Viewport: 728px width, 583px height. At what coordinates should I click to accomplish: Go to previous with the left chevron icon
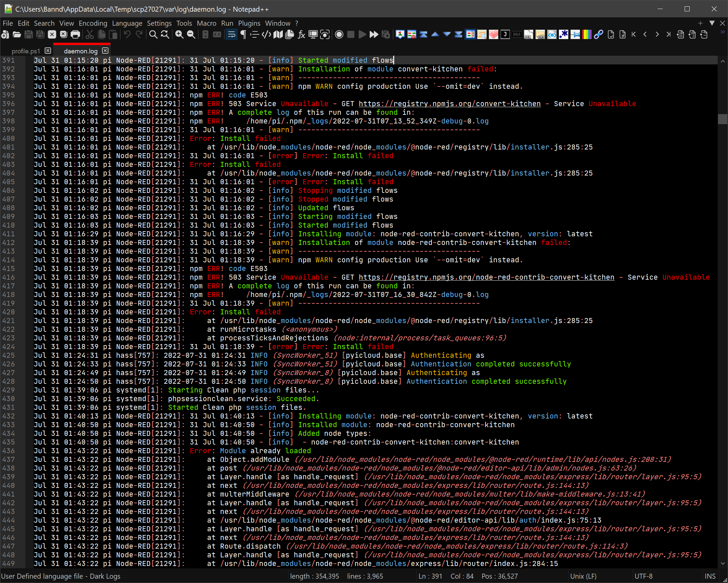[645, 34]
